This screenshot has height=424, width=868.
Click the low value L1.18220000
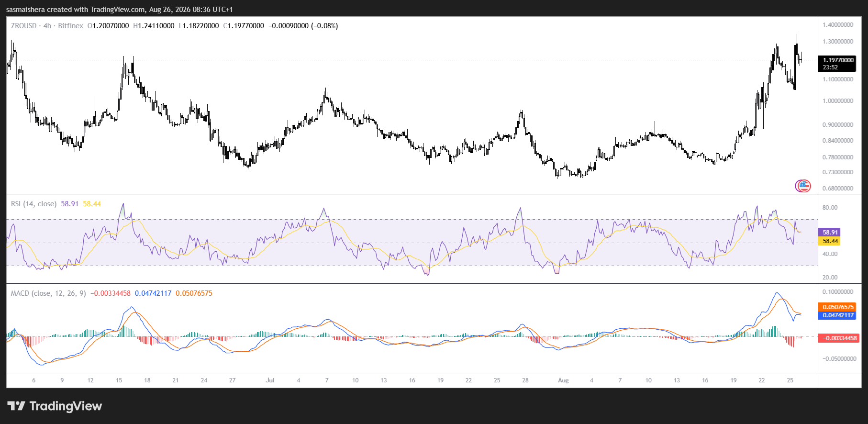(x=199, y=26)
